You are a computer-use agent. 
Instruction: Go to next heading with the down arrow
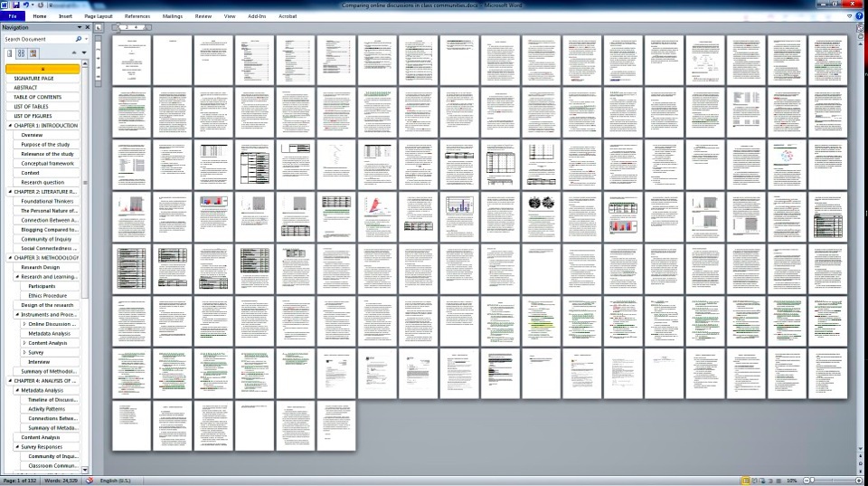click(x=83, y=52)
